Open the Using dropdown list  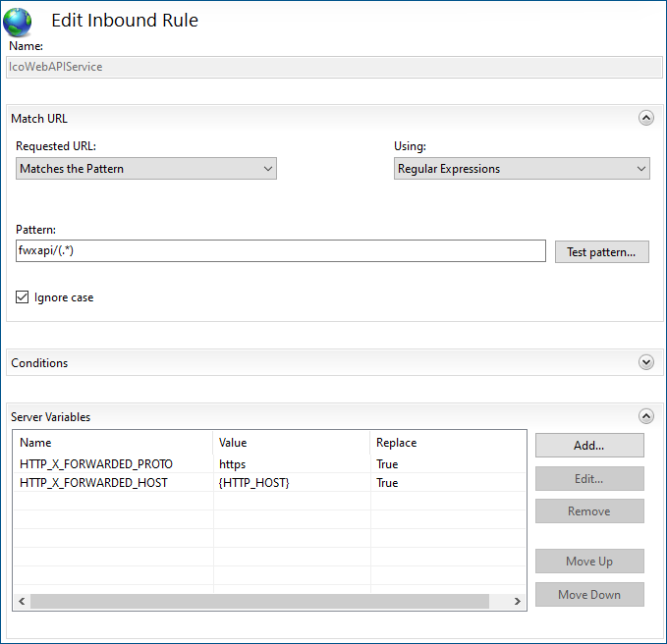(x=522, y=169)
